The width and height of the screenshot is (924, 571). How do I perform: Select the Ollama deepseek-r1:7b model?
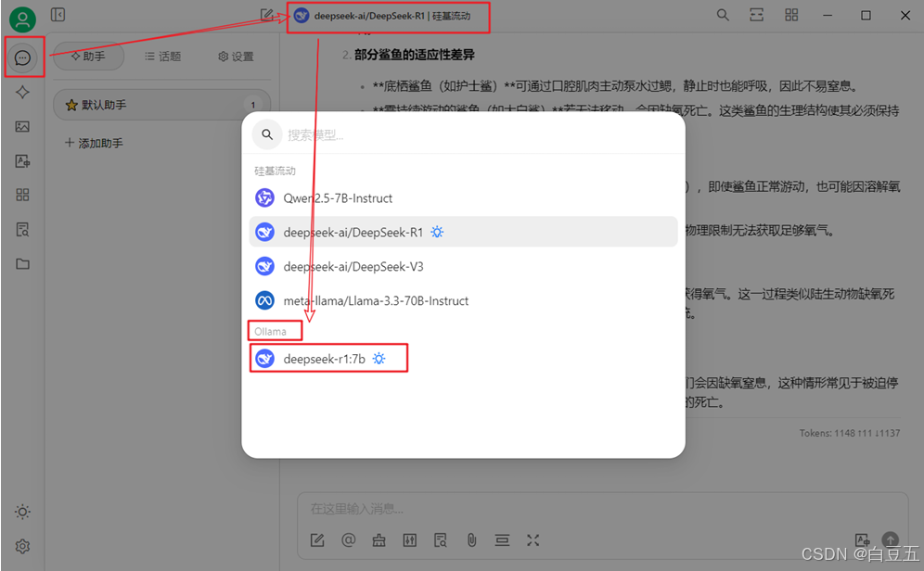[x=463, y=359]
